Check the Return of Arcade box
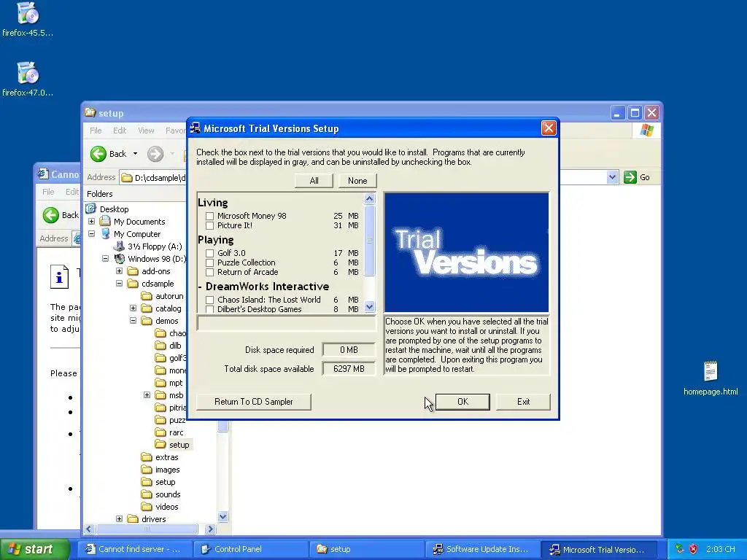 [209, 272]
